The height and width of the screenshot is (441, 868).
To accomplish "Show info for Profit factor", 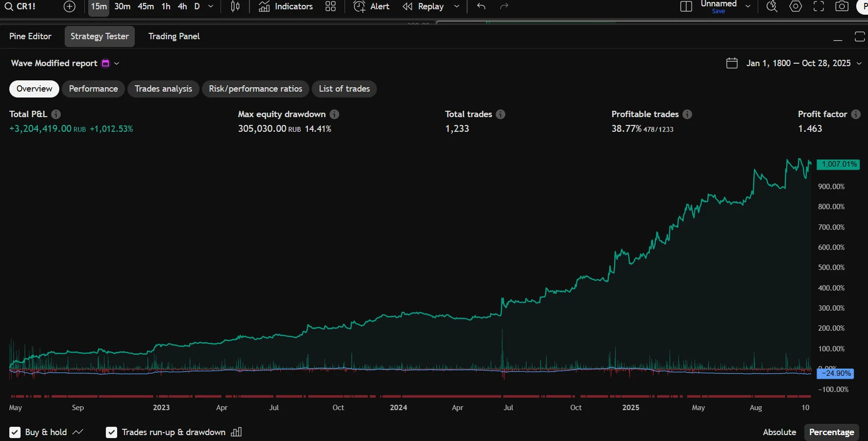I will 856,114.
